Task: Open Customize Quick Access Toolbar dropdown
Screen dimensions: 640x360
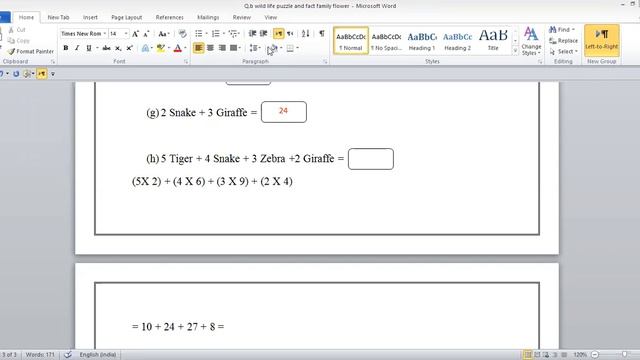Action: [53, 74]
